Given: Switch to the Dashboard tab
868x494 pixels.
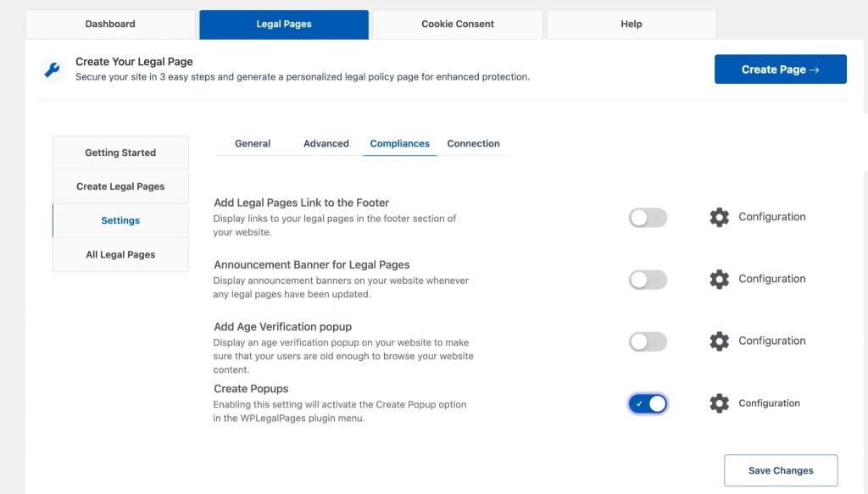Looking at the screenshot, I should 110,24.
